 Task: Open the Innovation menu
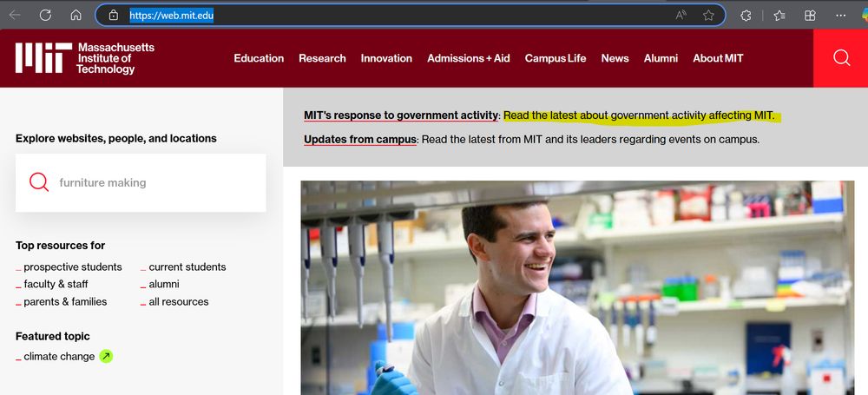click(x=386, y=58)
